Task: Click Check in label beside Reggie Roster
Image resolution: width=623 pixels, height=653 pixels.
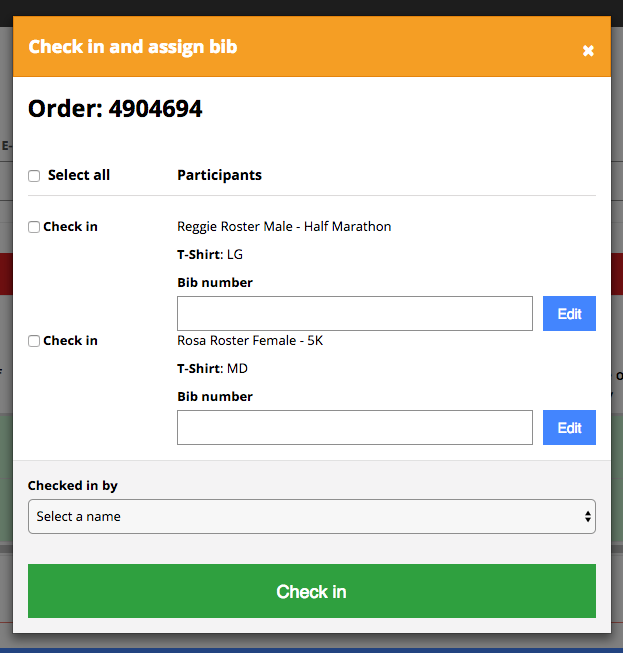Action: [70, 227]
